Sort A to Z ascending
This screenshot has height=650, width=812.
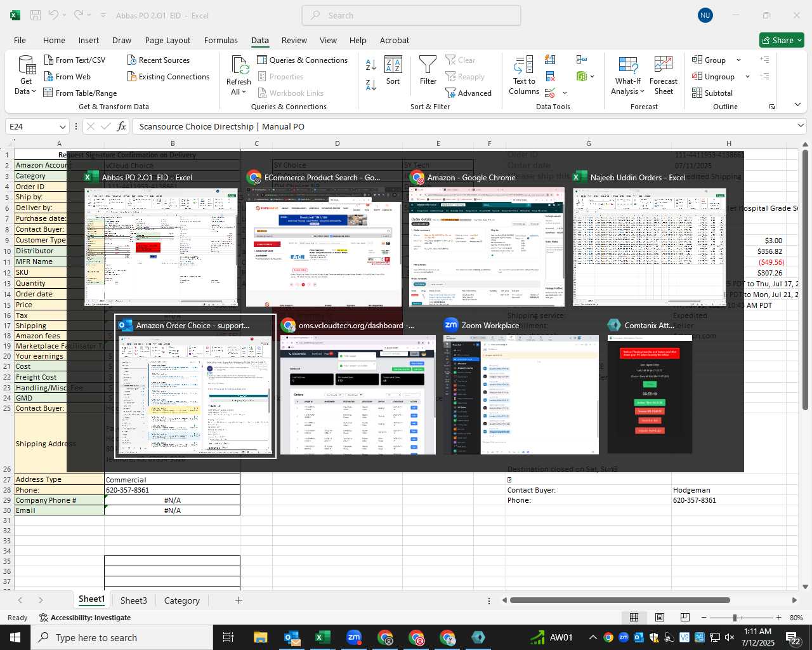(x=371, y=64)
